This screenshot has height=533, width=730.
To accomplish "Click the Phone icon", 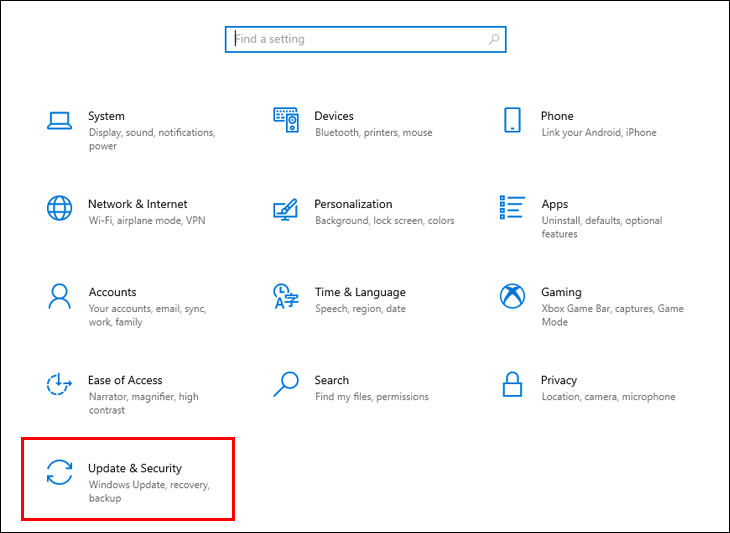I will (512, 120).
